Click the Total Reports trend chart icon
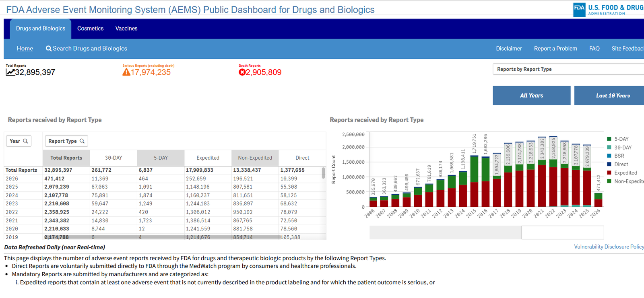 tap(10, 72)
